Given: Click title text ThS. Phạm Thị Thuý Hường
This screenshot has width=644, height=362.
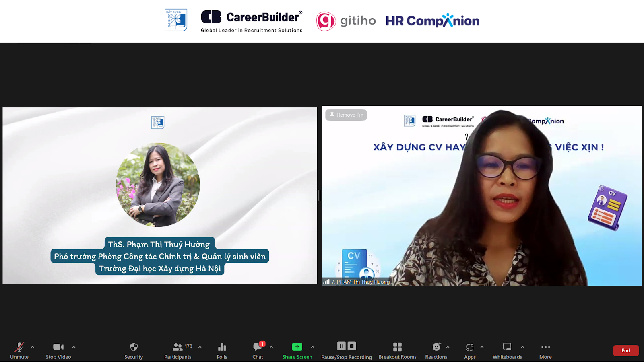Looking at the screenshot, I should click(159, 244).
